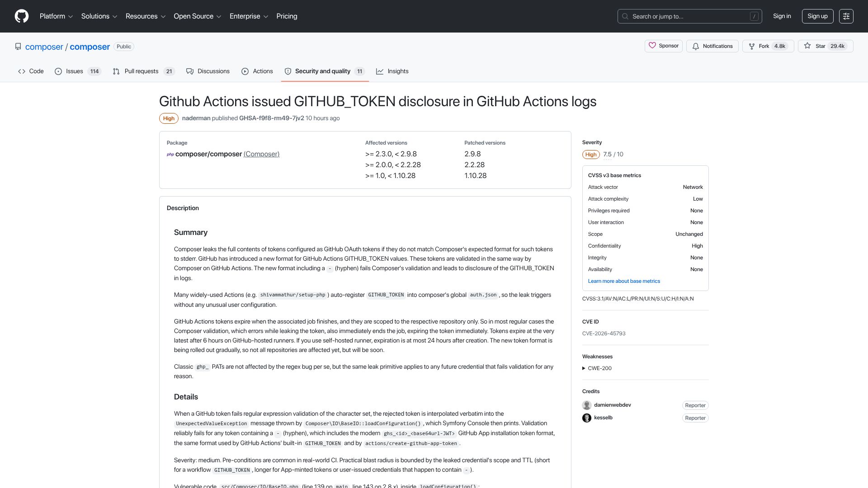
Task: Click the bell icon for Notifications
Action: [696, 46]
